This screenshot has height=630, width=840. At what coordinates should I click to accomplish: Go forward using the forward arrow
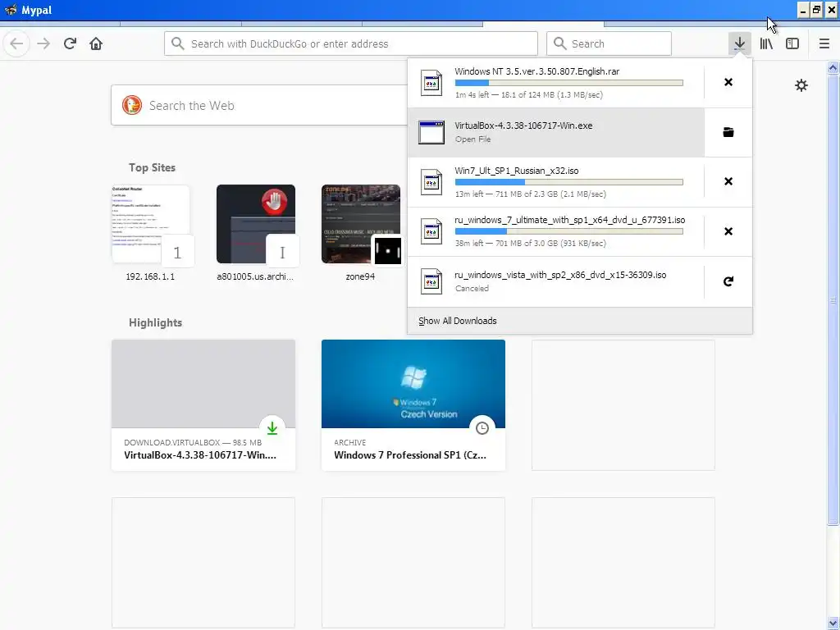43,43
